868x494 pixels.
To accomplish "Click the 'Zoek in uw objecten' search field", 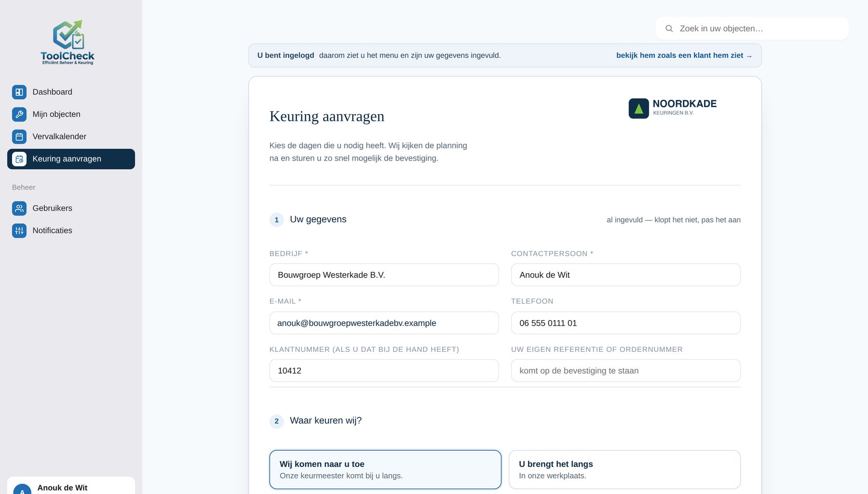I will (x=752, y=28).
